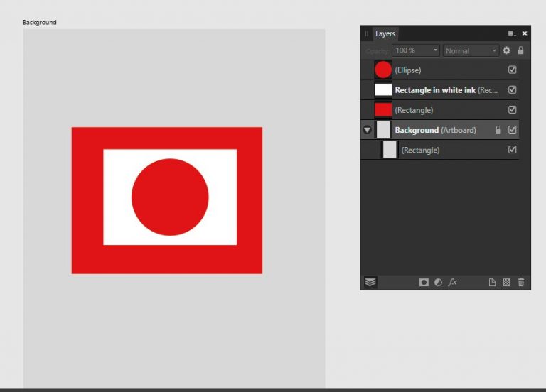Click the lock icon beside the gear
The width and height of the screenshot is (546, 392).
coord(520,50)
